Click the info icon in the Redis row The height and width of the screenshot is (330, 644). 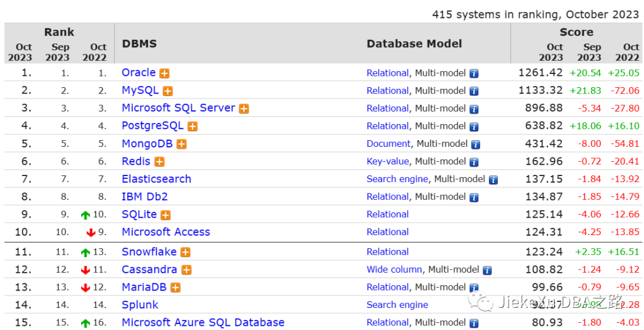(474, 162)
